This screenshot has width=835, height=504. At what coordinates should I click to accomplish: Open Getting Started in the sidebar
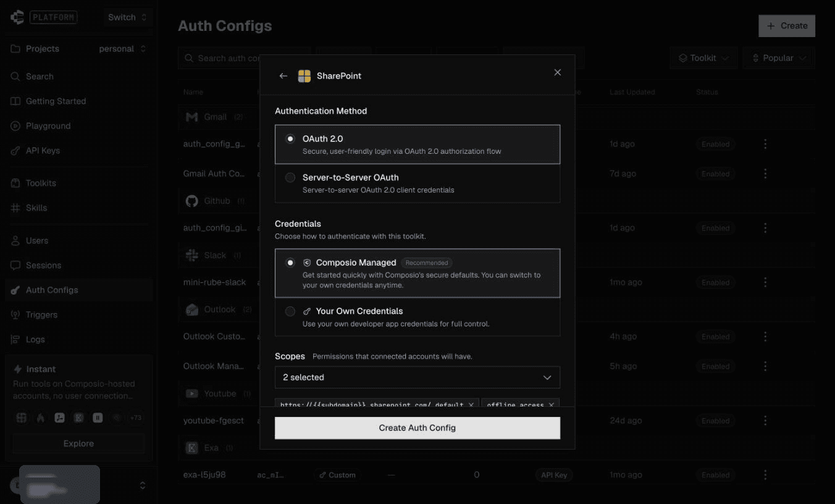click(78, 101)
